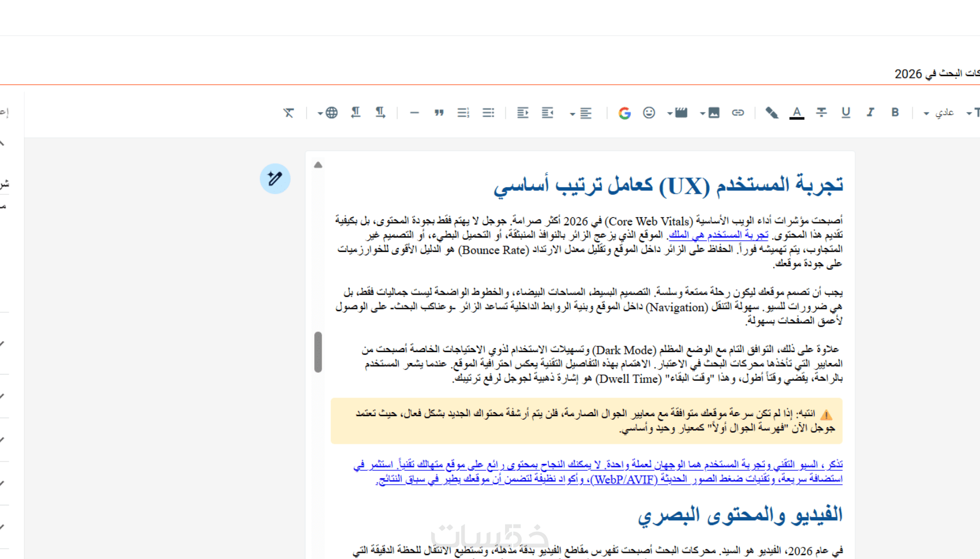Viewport: 980px width, 559px height.
Task: Open the language globe menu
Action: point(328,113)
